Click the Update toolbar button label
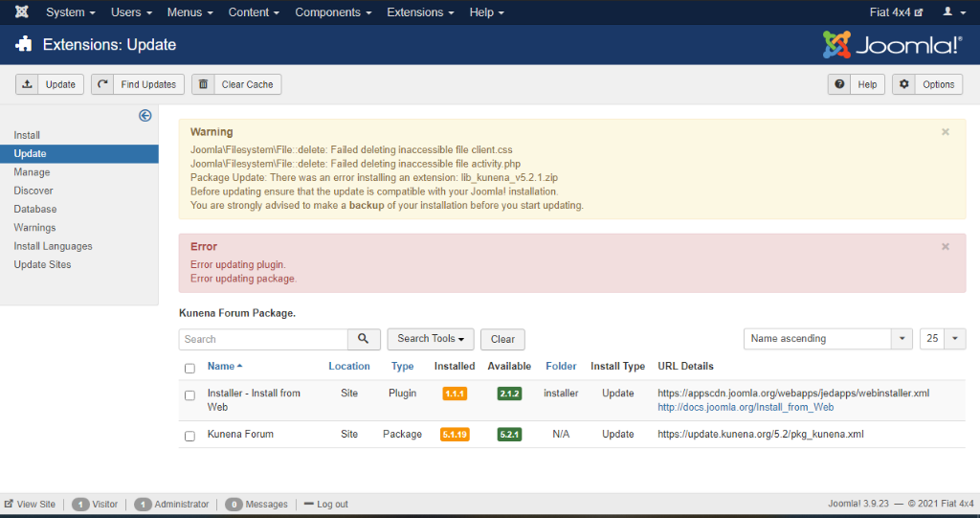This screenshot has height=518, width=980. click(x=60, y=84)
